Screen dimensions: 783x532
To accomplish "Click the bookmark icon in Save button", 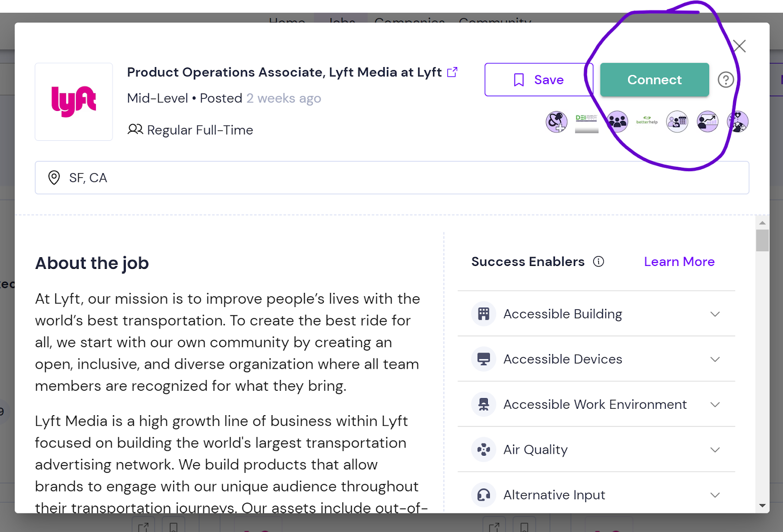I will [519, 80].
